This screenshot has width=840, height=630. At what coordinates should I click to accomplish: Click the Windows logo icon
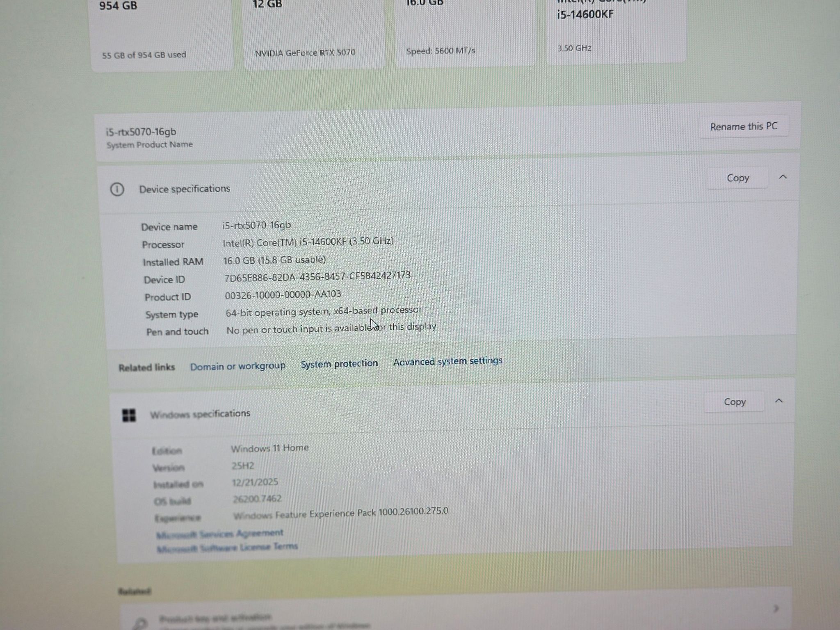(129, 415)
